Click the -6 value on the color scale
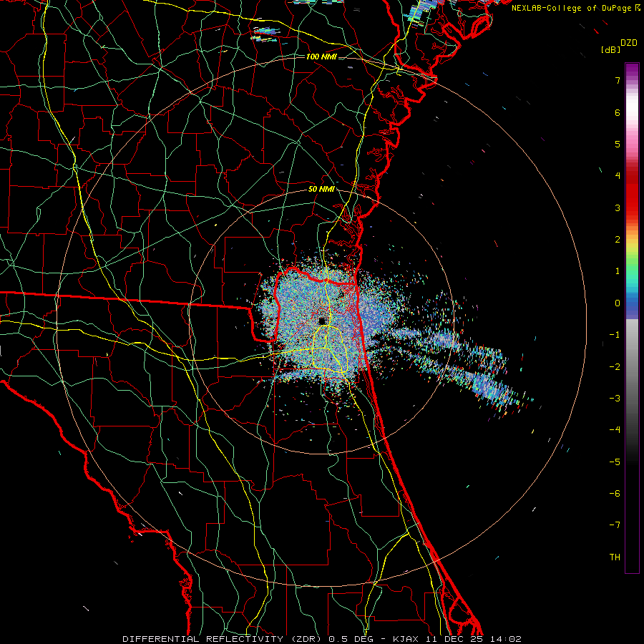Viewport: 644px width, 644px height. tap(615, 494)
